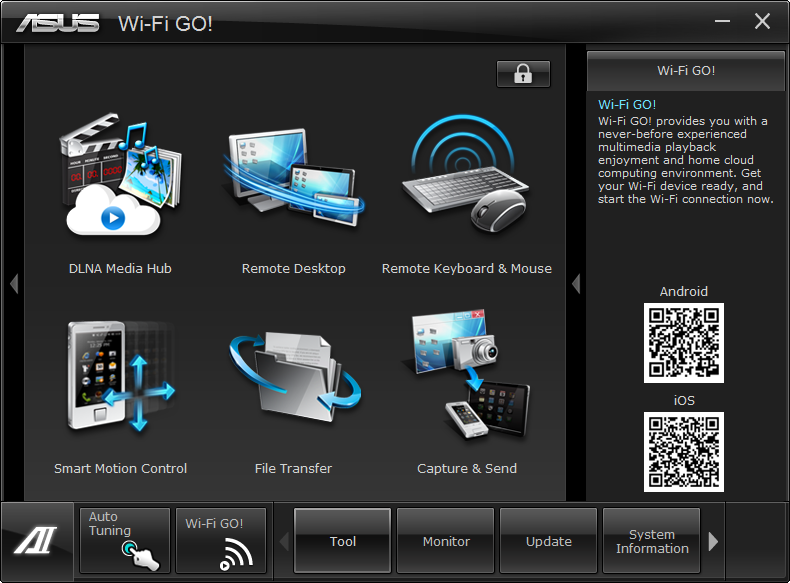The width and height of the screenshot is (790, 583).
Task: Click left edge arrow of main panel
Action: (14, 284)
